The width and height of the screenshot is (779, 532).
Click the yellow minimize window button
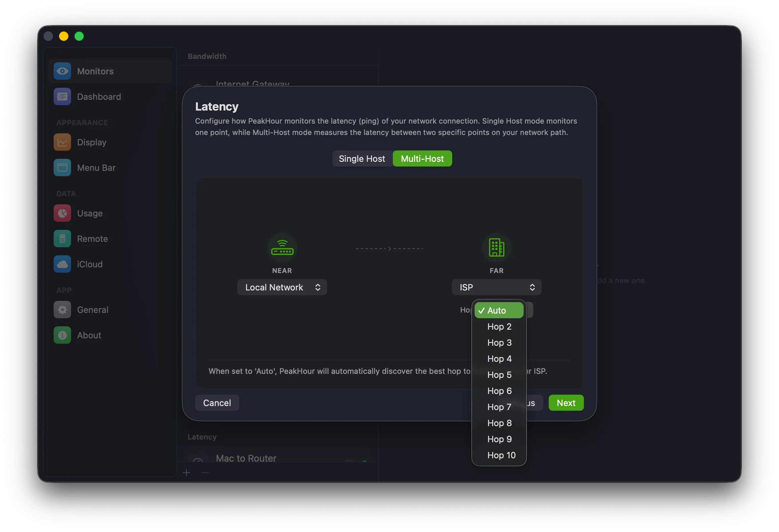coord(64,36)
